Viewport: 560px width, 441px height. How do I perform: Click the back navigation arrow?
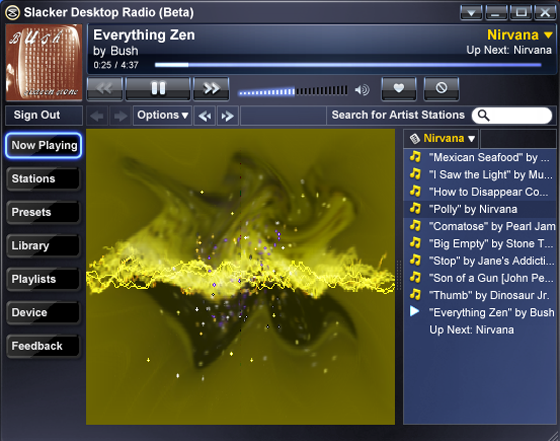(97, 116)
